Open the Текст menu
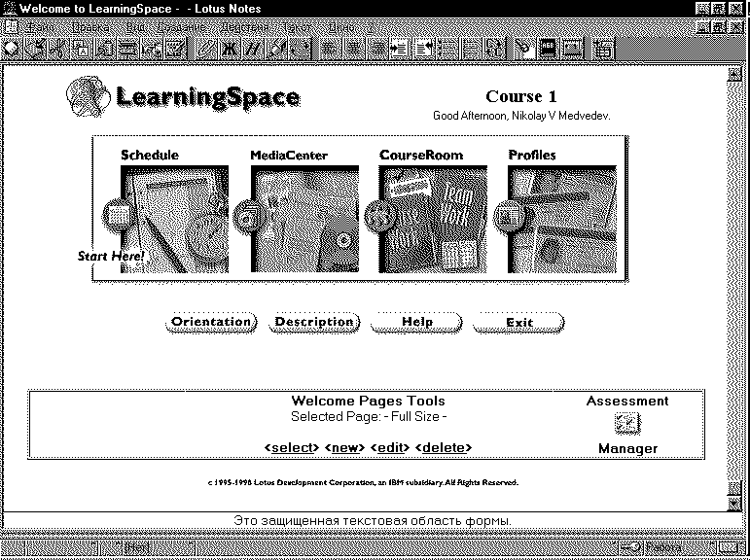 coord(297,28)
